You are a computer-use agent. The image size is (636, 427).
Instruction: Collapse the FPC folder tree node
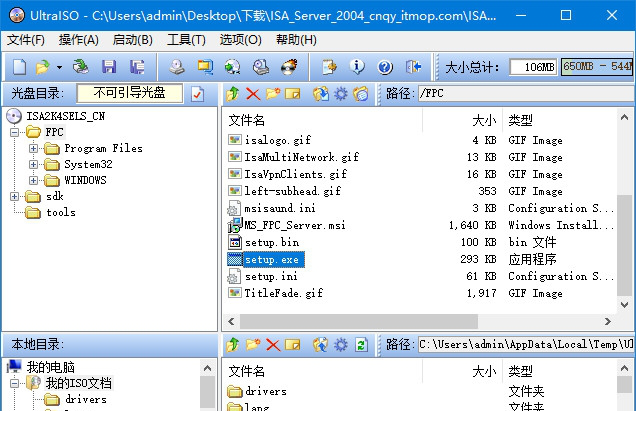click(15, 132)
